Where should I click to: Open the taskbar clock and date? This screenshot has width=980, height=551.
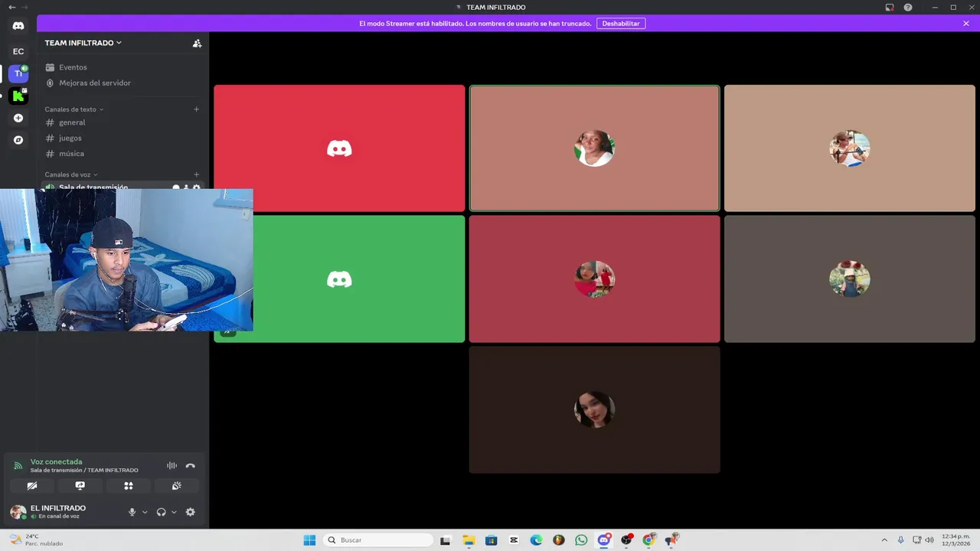[955, 540]
